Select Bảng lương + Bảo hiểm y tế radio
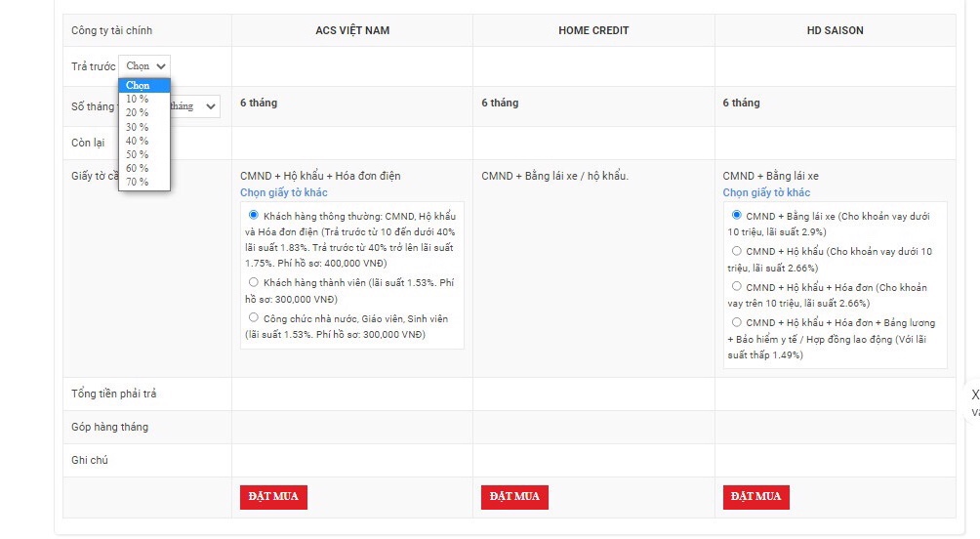Viewport: 980px width, 539px height. [736, 322]
